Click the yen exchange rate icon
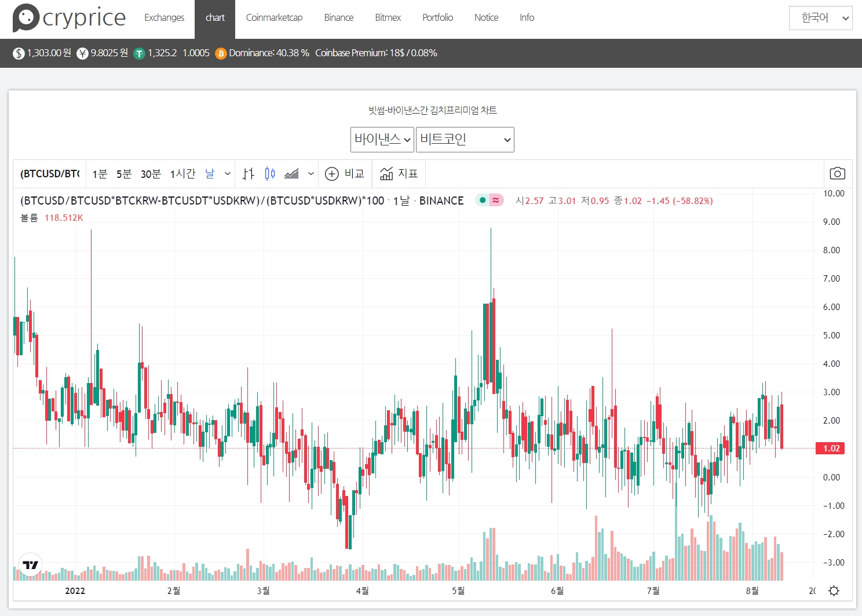The height and width of the screenshot is (616, 862). pyautogui.click(x=82, y=53)
